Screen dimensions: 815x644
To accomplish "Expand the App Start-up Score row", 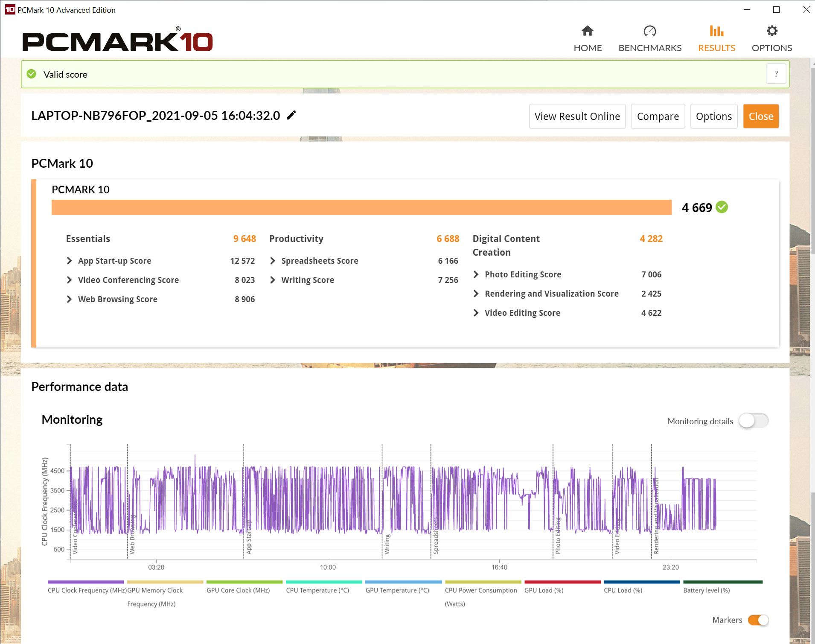I will [x=70, y=261].
